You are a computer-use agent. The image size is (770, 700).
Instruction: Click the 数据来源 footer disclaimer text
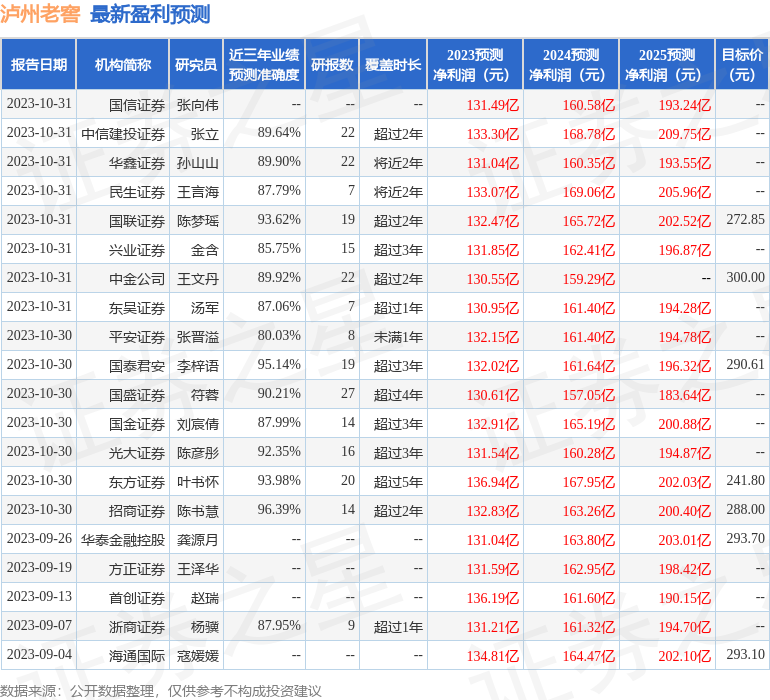[161, 691]
